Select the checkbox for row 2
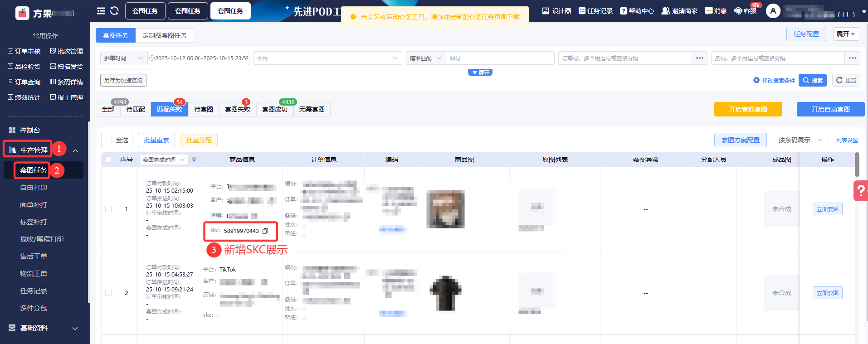 (108, 293)
